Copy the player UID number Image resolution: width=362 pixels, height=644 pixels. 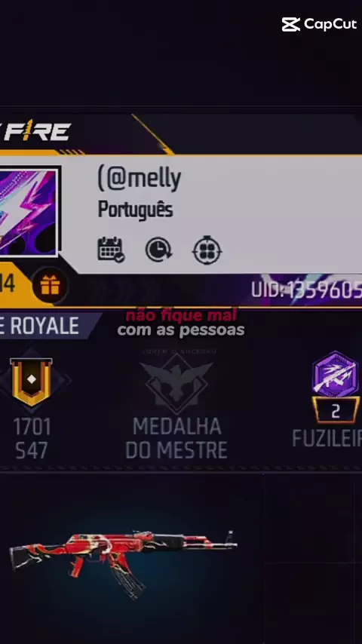306,290
